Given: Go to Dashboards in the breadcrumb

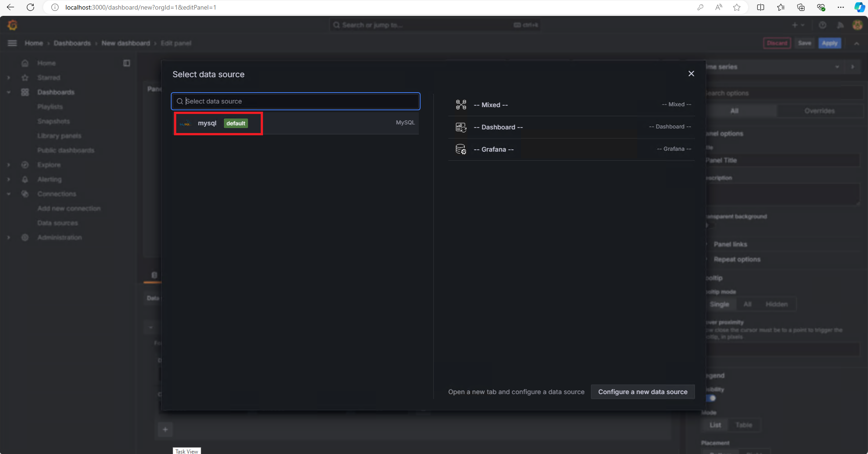Looking at the screenshot, I should [x=72, y=43].
